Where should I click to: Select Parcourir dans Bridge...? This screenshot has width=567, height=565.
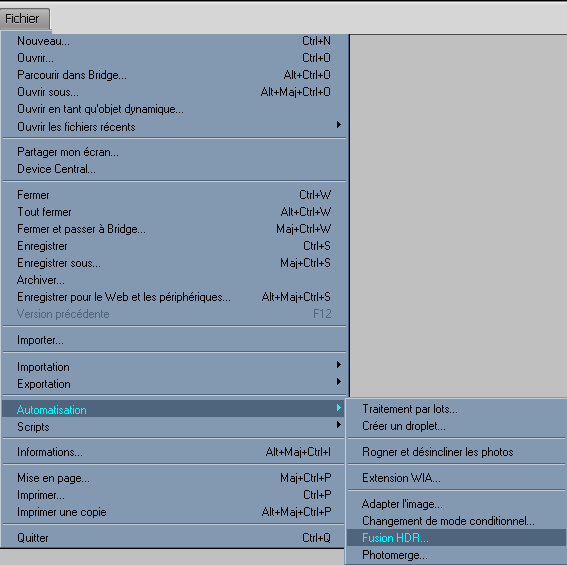click(174, 75)
